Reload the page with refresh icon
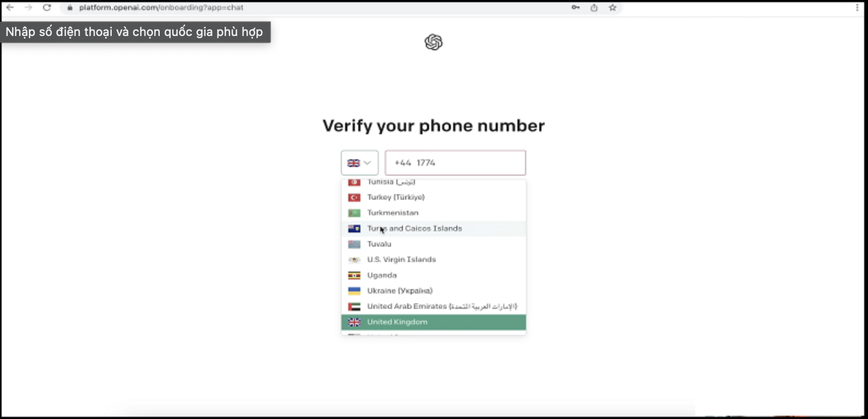868x419 pixels. click(x=47, y=8)
